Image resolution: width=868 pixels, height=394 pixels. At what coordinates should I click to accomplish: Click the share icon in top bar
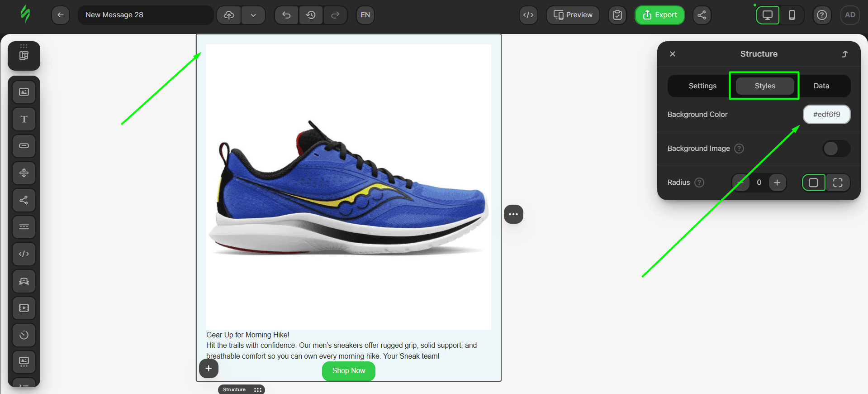point(702,15)
